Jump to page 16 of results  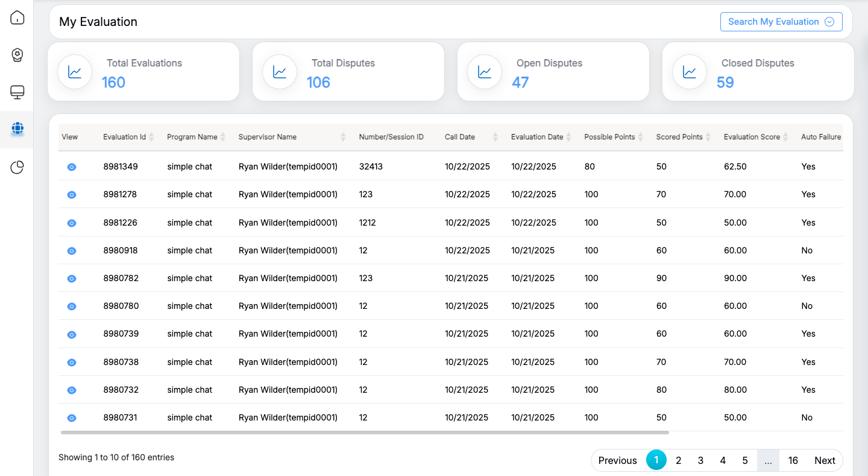point(793,460)
